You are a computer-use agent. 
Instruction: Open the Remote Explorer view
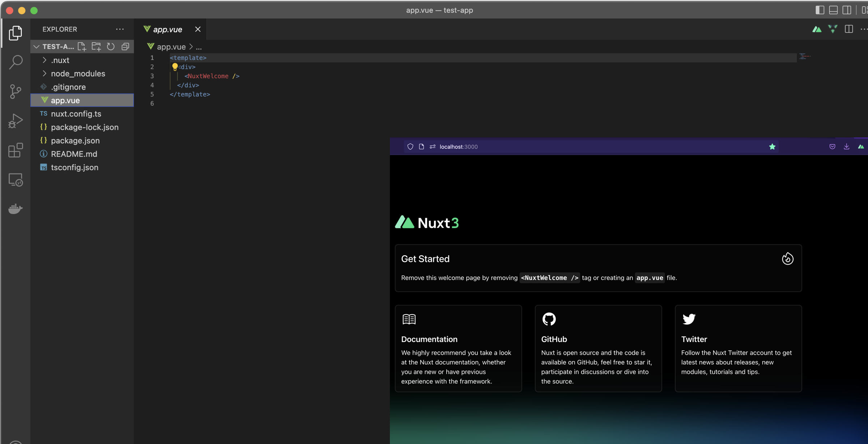pyautogui.click(x=16, y=180)
